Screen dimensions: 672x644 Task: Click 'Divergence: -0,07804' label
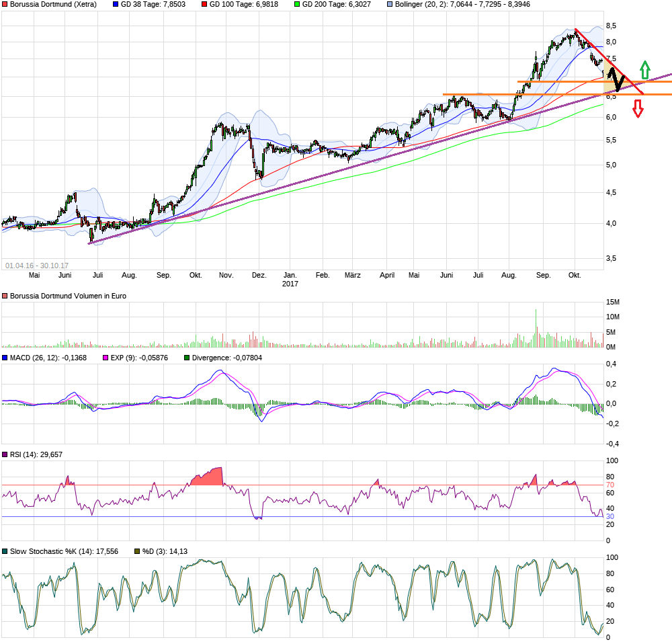(x=226, y=358)
